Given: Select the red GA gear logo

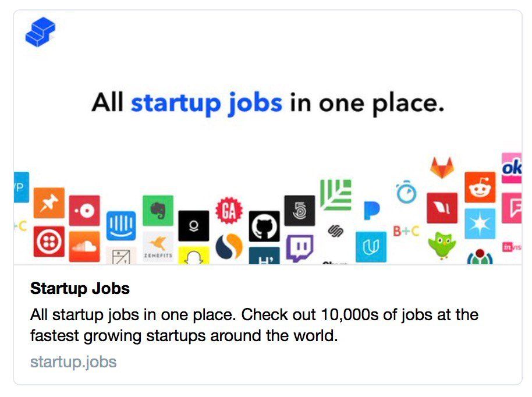Looking at the screenshot, I should [229, 211].
